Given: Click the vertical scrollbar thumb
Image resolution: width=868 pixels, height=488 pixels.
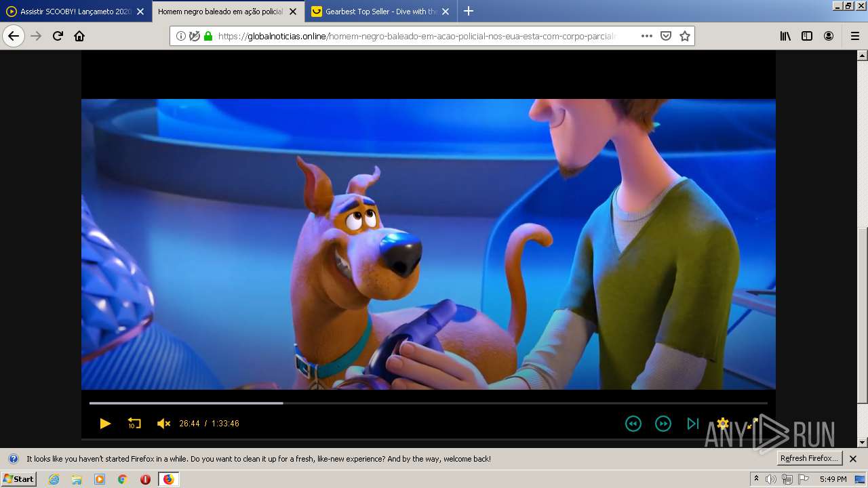Looking at the screenshot, I should [x=863, y=315].
